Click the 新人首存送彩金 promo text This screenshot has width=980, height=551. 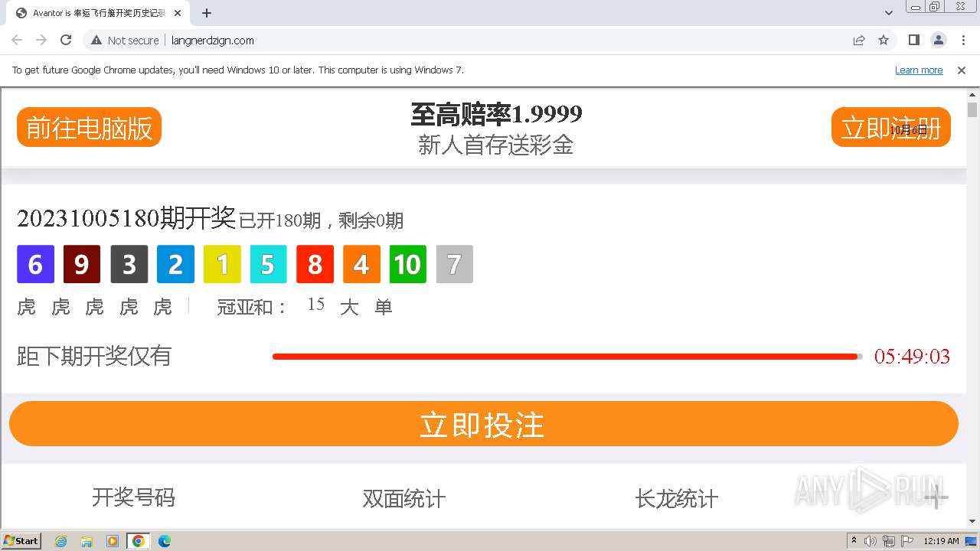496,145
